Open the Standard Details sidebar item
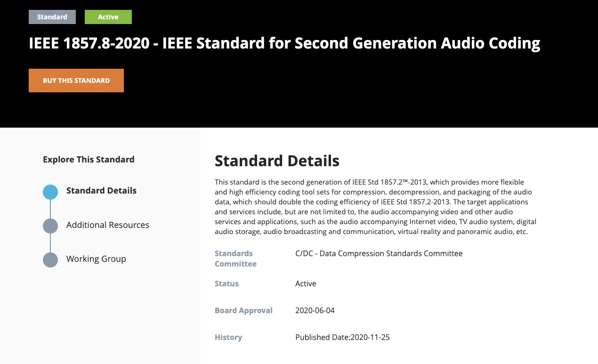The image size is (598, 364). pyautogui.click(x=101, y=191)
